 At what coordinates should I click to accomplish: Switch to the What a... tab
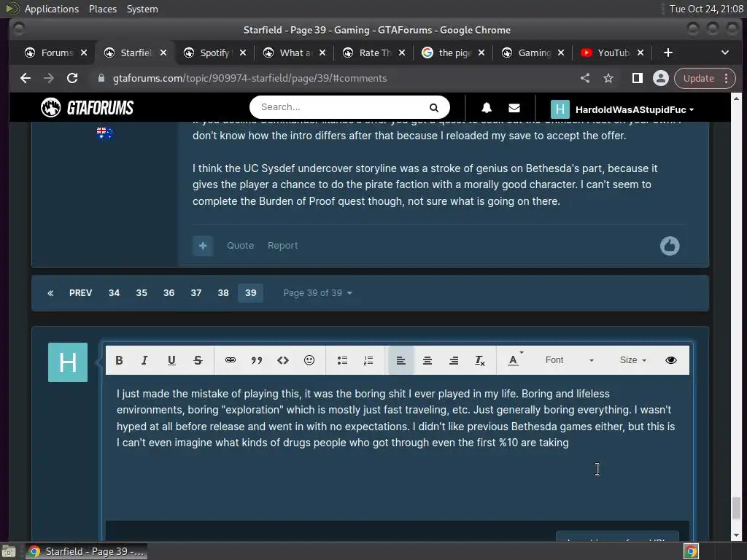tap(295, 52)
